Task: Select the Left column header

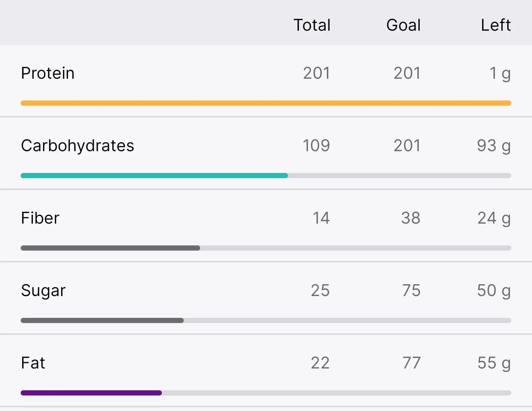Action: 496,25
